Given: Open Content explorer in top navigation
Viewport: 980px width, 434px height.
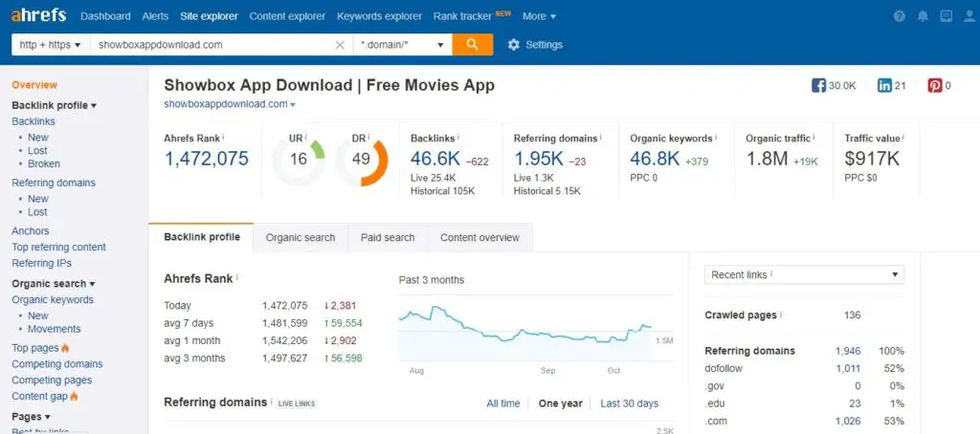Looking at the screenshot, I should (x=287, y=16).
